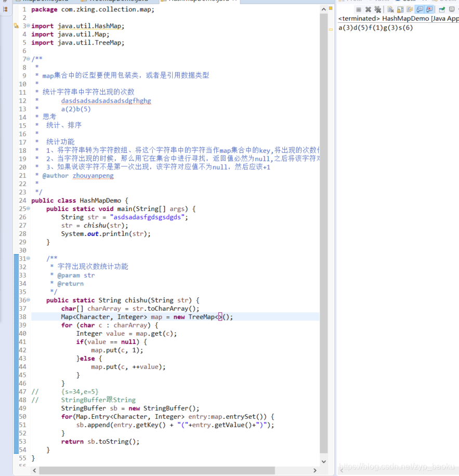
Task: Toggle show console when standard error changes
Action: coord(429,9)
